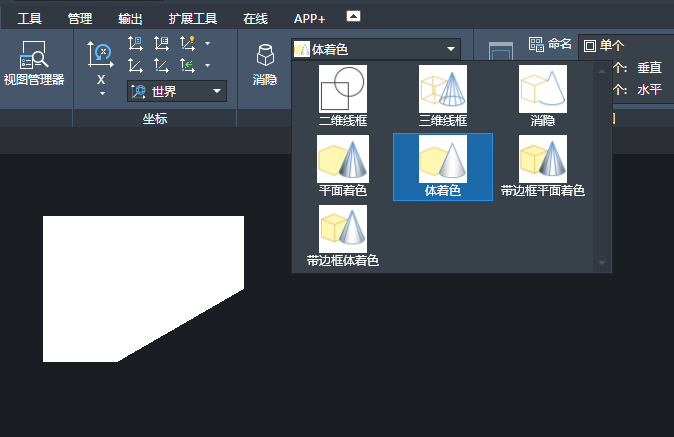Viewport: 674px width, 437px height.
Task: Click gallery scrollbar up arrow
Action: (x=602, y=71)
